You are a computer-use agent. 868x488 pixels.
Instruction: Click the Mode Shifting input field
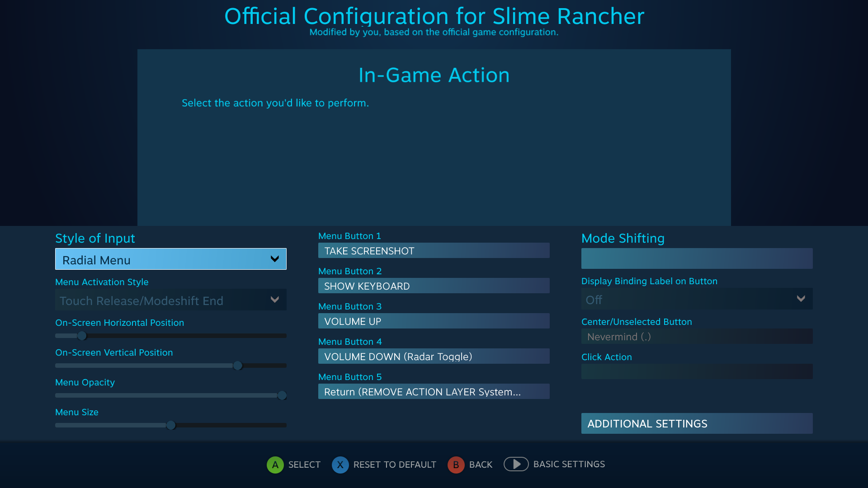pos(696,258)
